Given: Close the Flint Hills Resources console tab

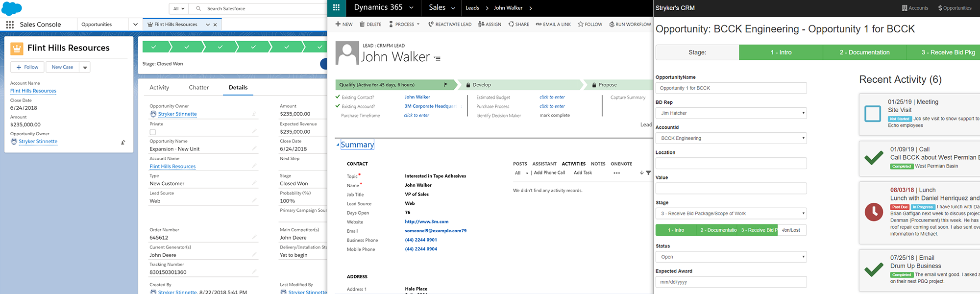Looking at the screenshot, I should click(215, 24).
